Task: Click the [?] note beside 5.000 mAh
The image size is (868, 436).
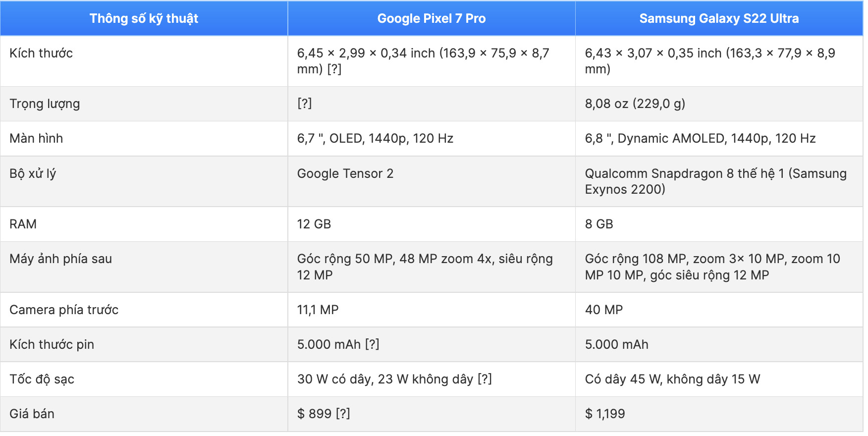Action: coord(372,344)
